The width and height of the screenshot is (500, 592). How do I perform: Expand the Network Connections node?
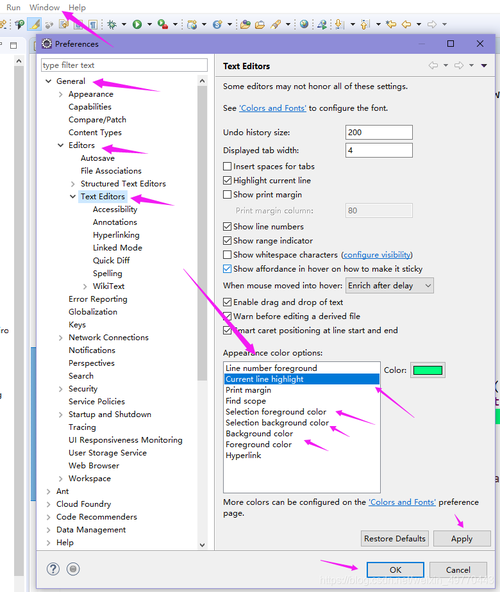60,338
